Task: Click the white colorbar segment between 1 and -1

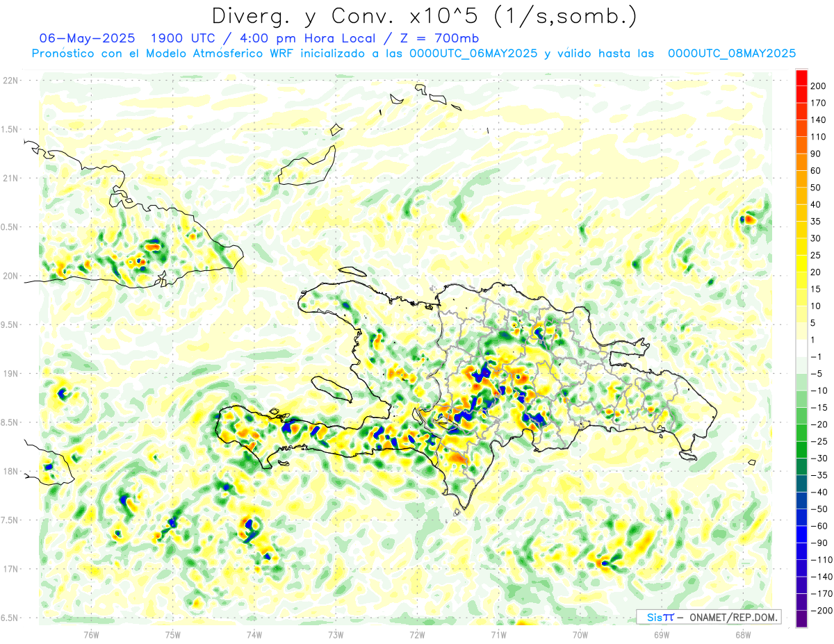Action: (801, 348)
